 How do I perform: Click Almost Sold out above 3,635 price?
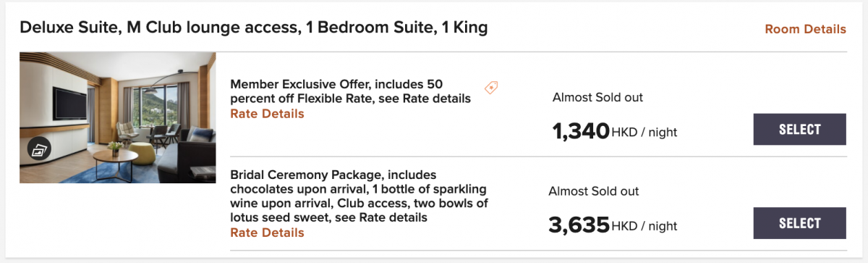[x=594, y=191]
